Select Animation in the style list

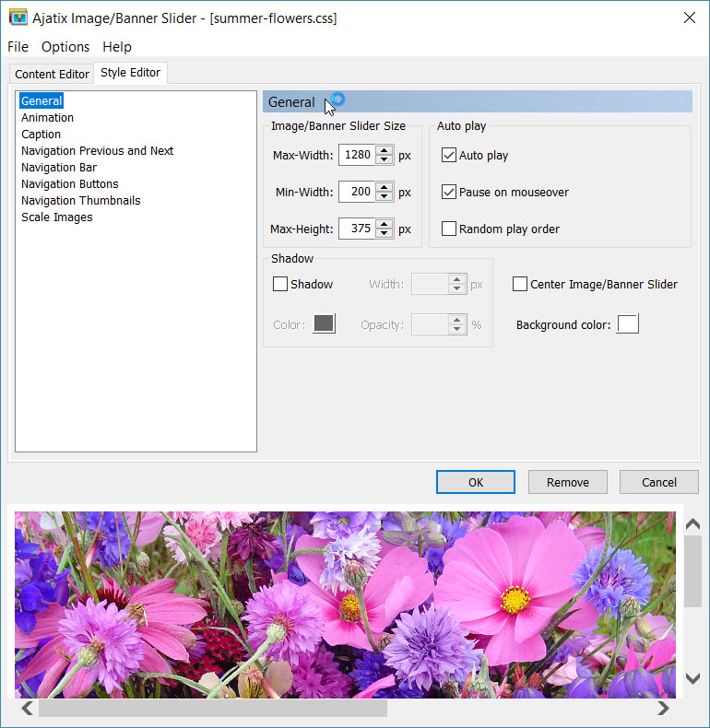click(x=47, y=117)
